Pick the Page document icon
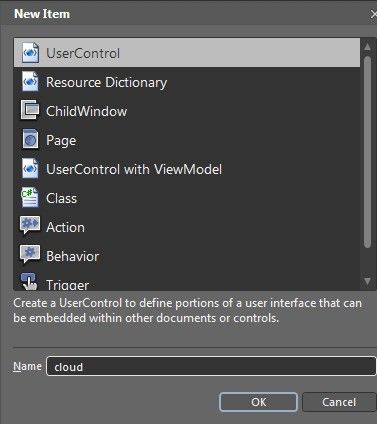 [30, 139]
